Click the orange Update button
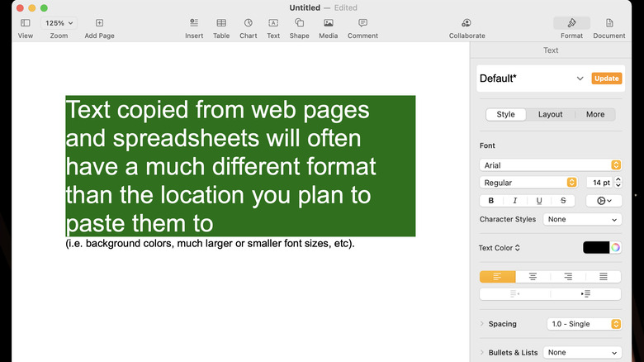The image size is (644, 362). [607, 79]
